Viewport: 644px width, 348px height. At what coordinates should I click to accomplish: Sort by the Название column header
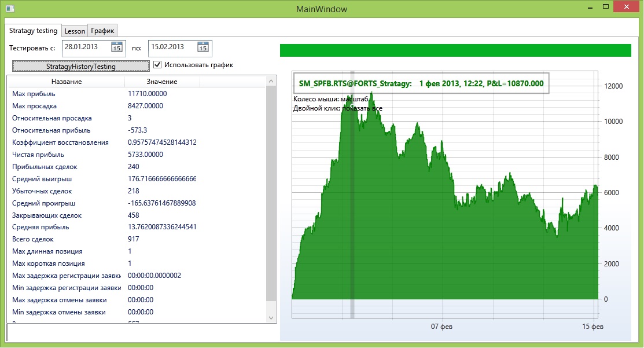pos(66,82)
